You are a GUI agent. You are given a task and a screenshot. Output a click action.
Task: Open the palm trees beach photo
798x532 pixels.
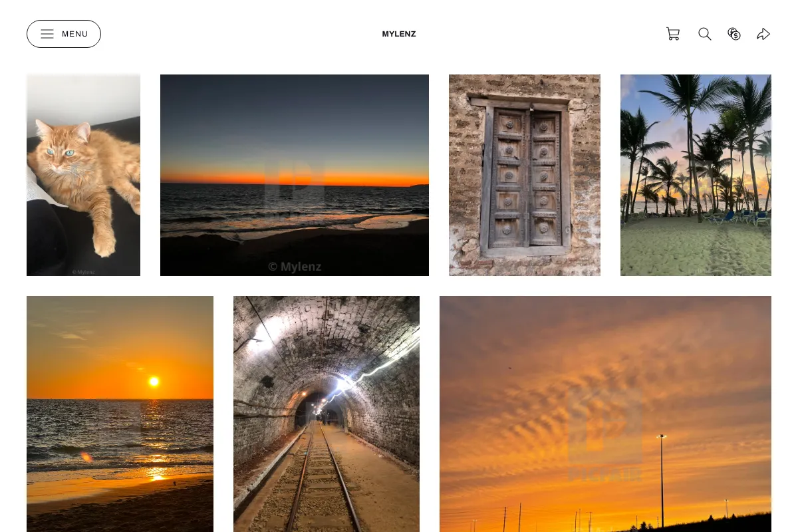[696, 175]
